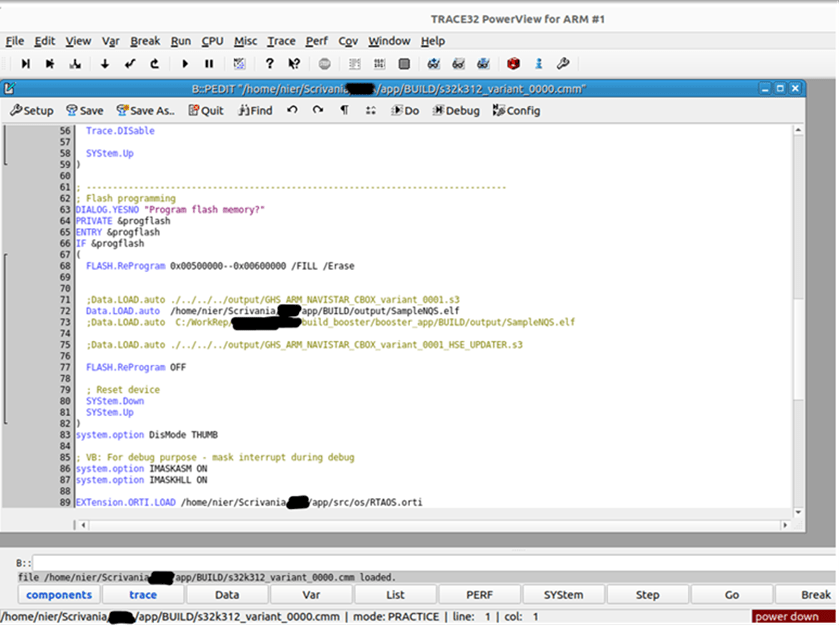
Task: Quit the PEDIT editor
Action: [x=206, y=111]
